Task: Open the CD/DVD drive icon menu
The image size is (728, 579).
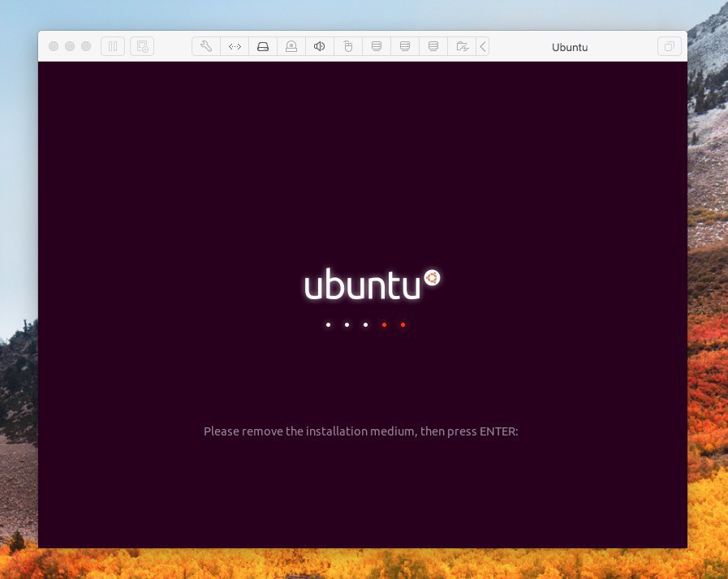Action: (x=291, y=46)
